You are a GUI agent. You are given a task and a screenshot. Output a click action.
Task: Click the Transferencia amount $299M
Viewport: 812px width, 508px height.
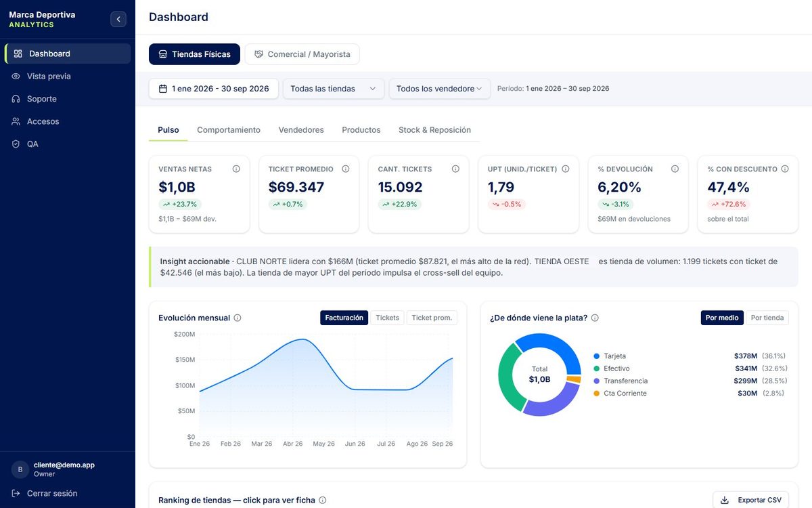746,381
